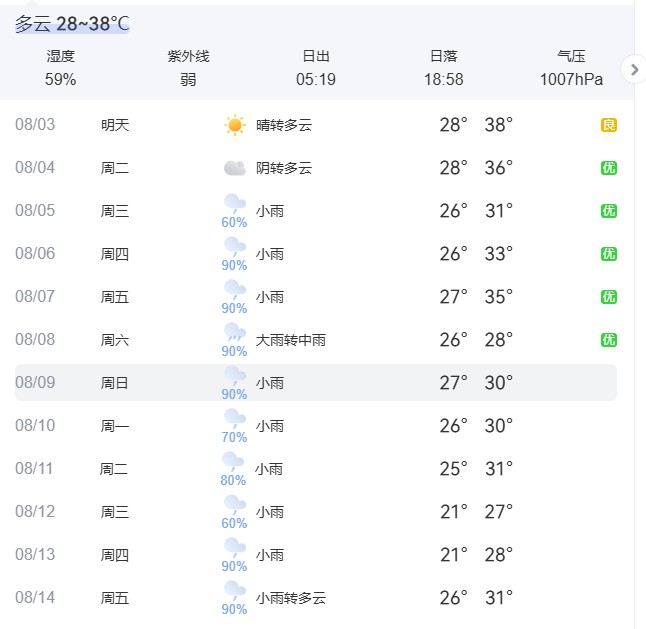Click the 35° high for 08/07
The image size is (646, 629).
[499, 297]
